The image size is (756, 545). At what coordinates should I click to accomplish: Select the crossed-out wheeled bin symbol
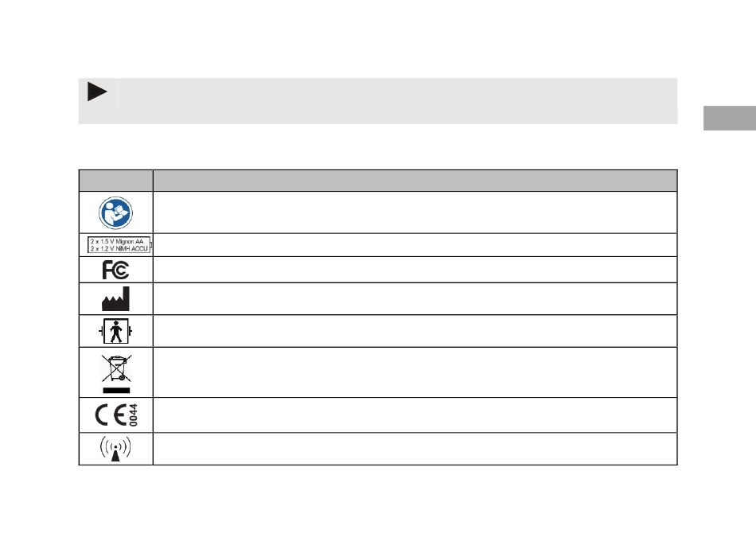coord(116,373)
